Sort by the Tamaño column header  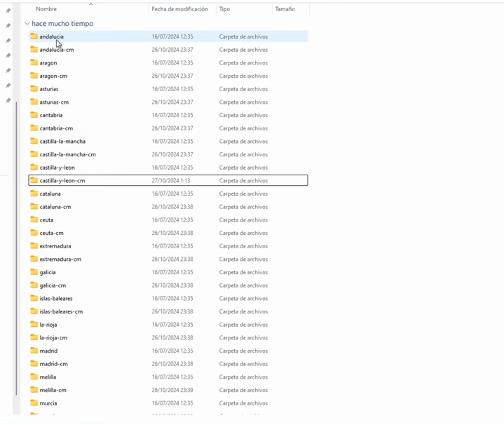pyautogui.click(x=285, y=9)
